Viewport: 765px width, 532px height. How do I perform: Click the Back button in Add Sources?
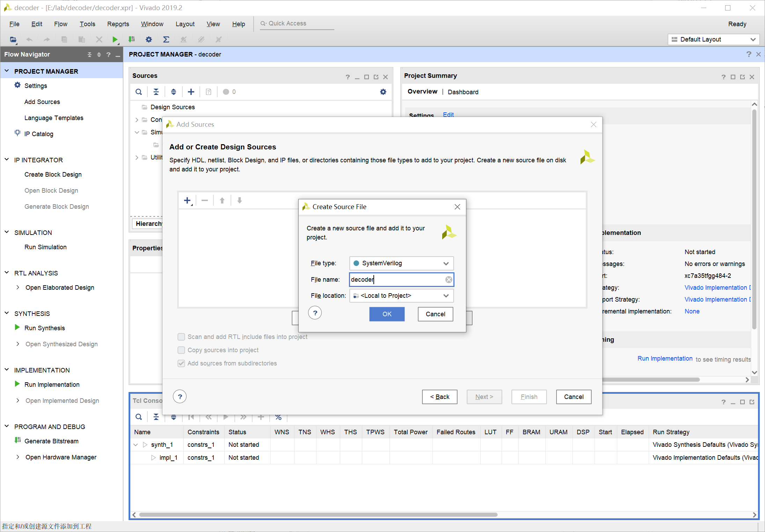[439, 397]
